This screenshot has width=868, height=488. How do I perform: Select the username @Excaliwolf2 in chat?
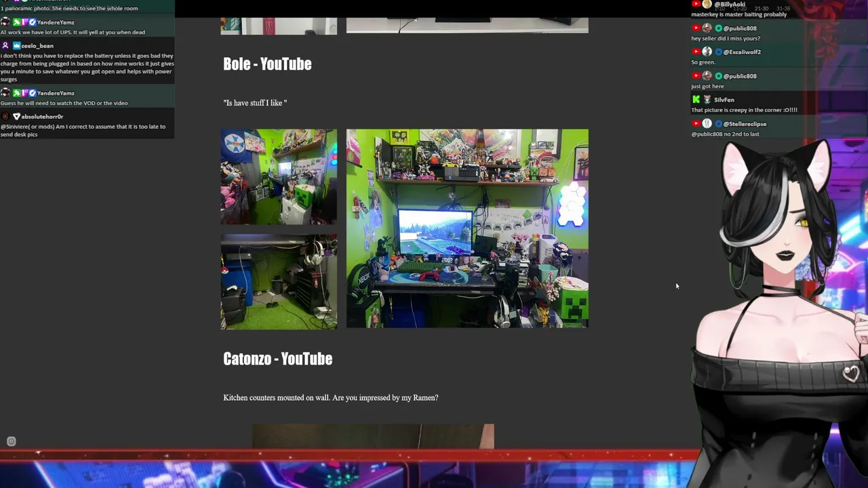pyautogui.click(x=742, y=52)
